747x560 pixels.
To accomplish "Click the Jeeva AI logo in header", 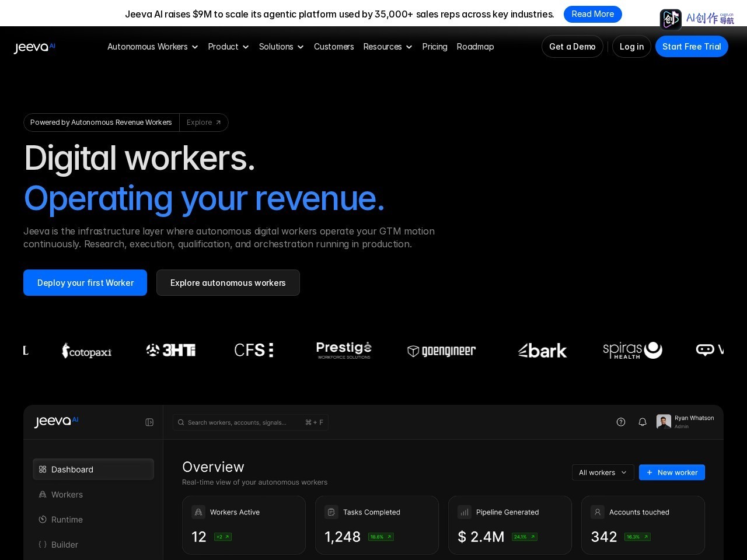I will (34, 47).
